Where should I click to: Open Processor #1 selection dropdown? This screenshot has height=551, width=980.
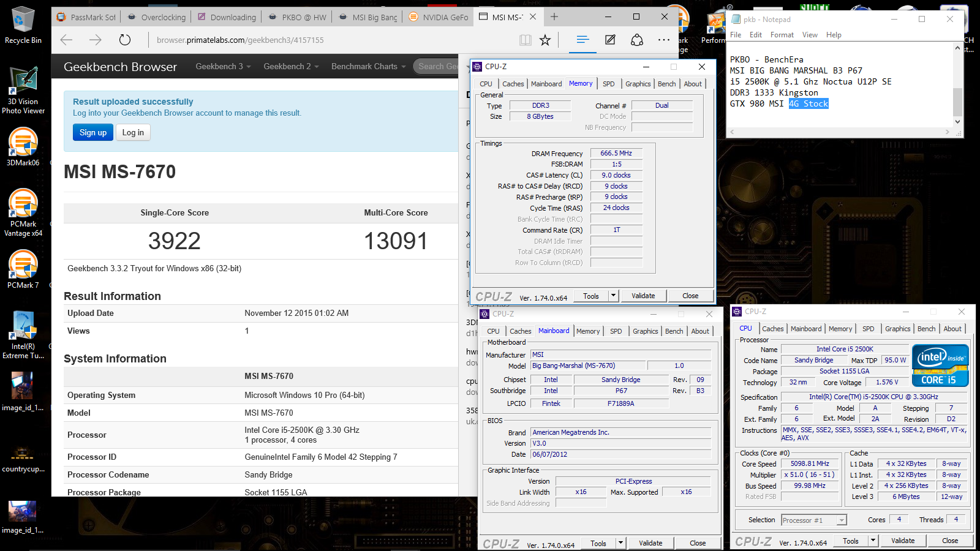click(x=814, y=520)
